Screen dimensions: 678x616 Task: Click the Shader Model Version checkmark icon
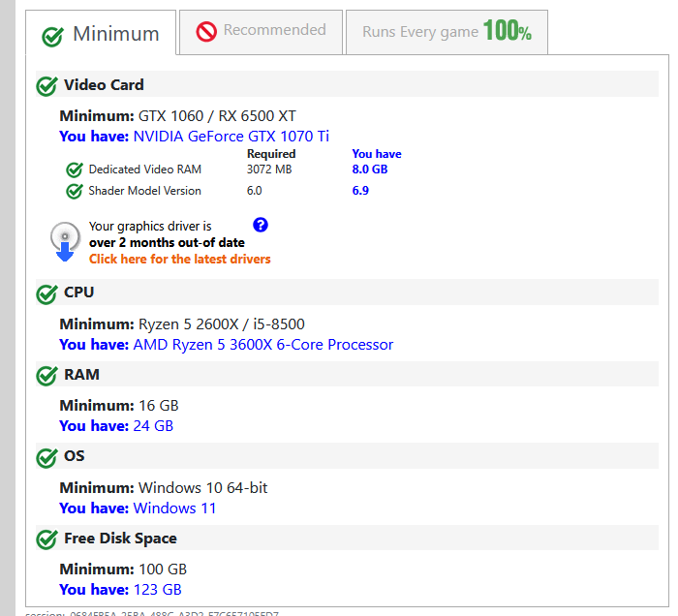(x=75, y=191)
